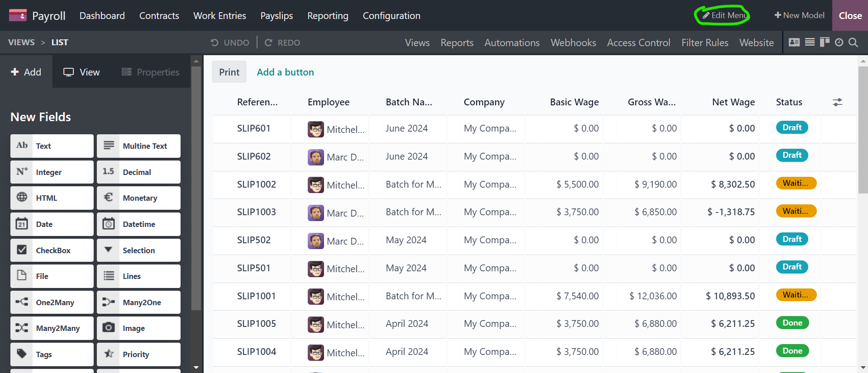Select the CheckBox field component
Screen dimensions: 868x373
(52, 250)
